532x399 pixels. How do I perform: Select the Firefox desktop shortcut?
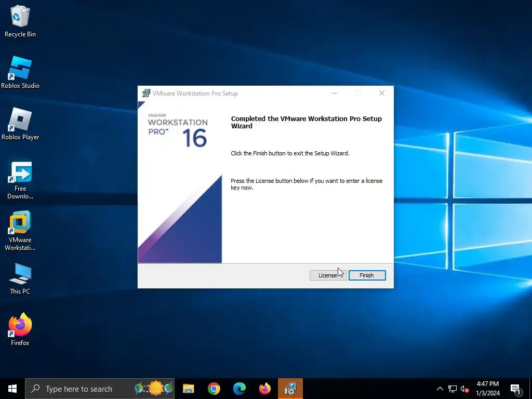20,329
